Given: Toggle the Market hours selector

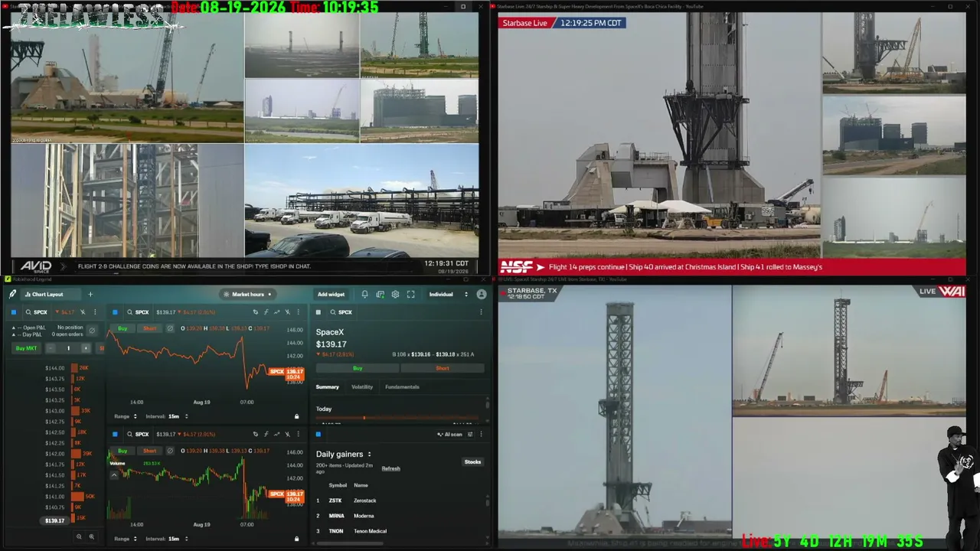Looking at the screenshot, I should 247,294.
